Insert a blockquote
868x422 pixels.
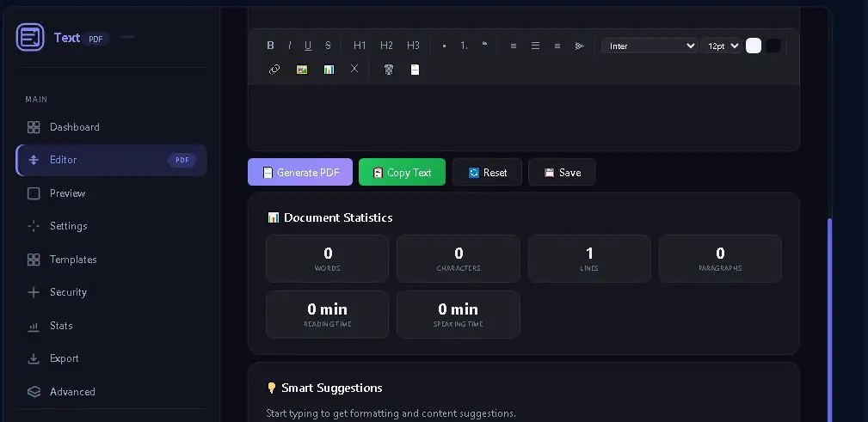(484, 46)
